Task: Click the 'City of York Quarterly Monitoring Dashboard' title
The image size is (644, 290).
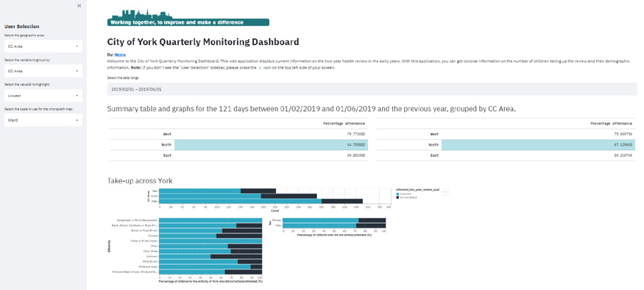Action: [203, 42]
